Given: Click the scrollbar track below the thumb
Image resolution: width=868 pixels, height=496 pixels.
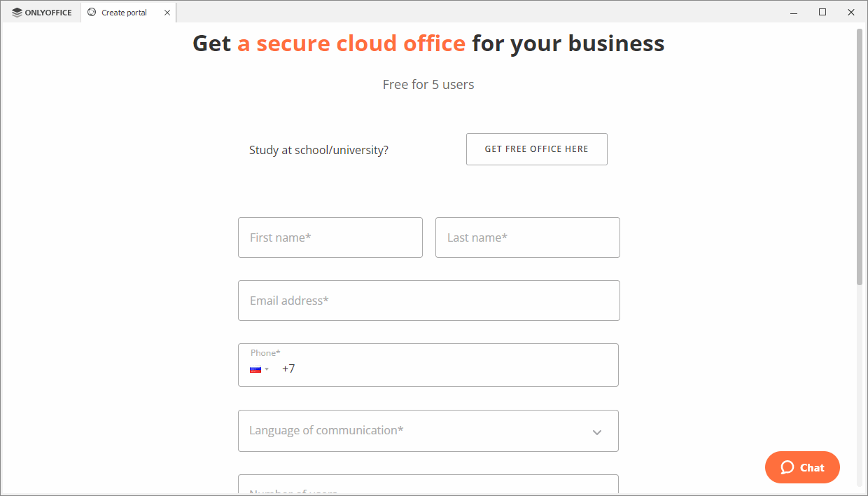Looking at the screenshot, I should tap(860, 385).
